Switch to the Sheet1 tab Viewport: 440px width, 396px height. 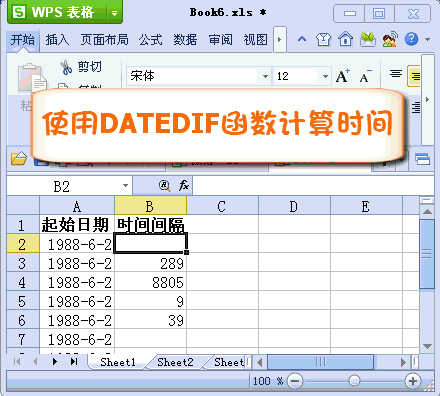coord(118,362)
